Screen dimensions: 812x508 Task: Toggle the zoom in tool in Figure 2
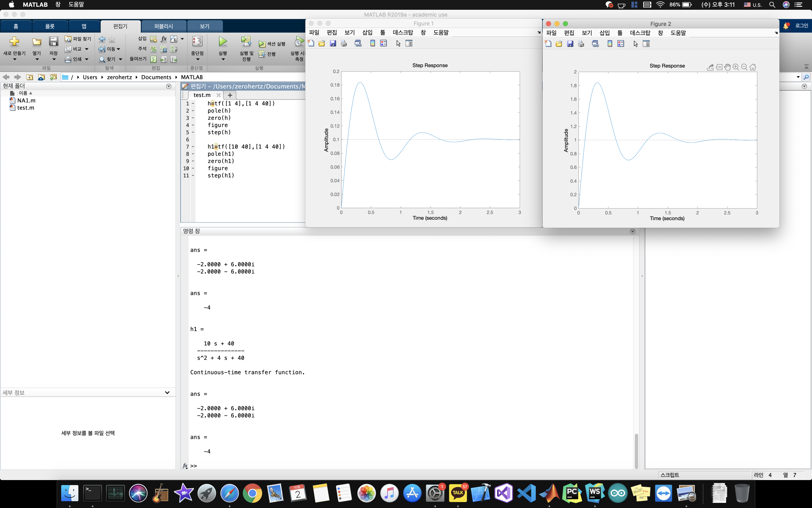(736, 67)
